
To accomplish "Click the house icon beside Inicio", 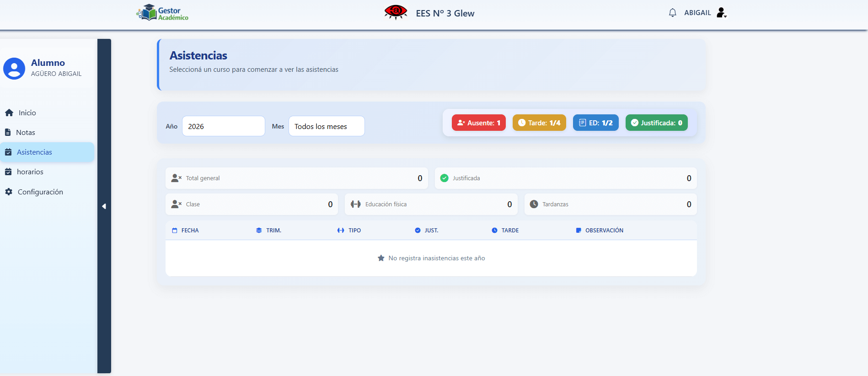I will coord(9,113).
